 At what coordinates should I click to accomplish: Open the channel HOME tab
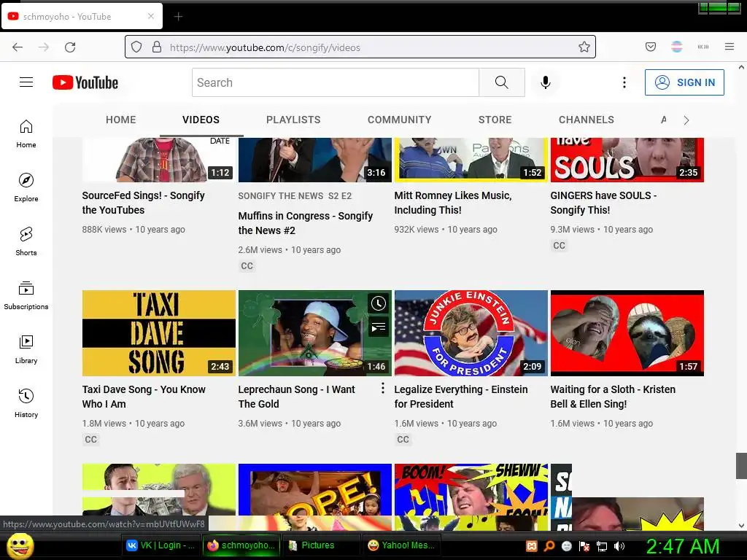pyautogui.click(x=121, y=120)
